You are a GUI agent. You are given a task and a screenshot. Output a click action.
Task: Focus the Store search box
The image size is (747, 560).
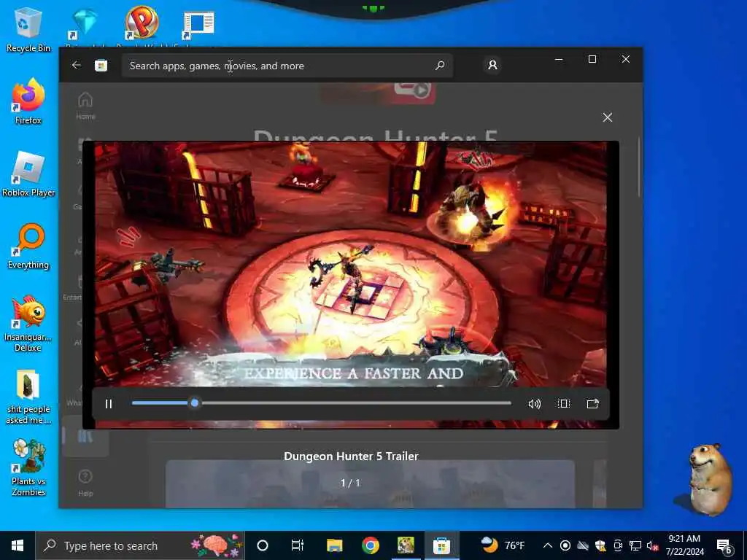pyautogui.click(x=287, y=66)
